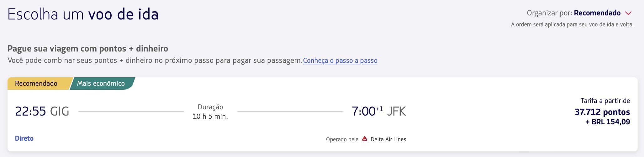Click the Delta Air Lines operator name

[388, 139]
